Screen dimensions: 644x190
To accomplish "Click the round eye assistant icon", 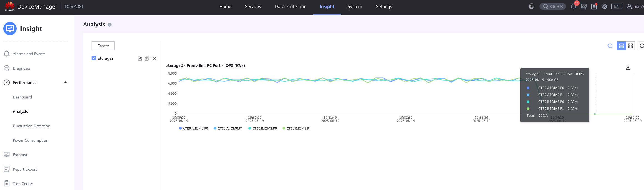I will [x=531, y=6].
